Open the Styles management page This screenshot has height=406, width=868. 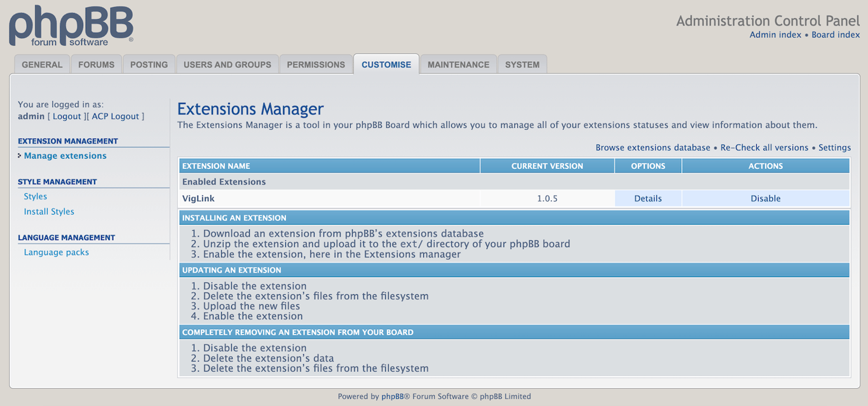pos(35,196)
